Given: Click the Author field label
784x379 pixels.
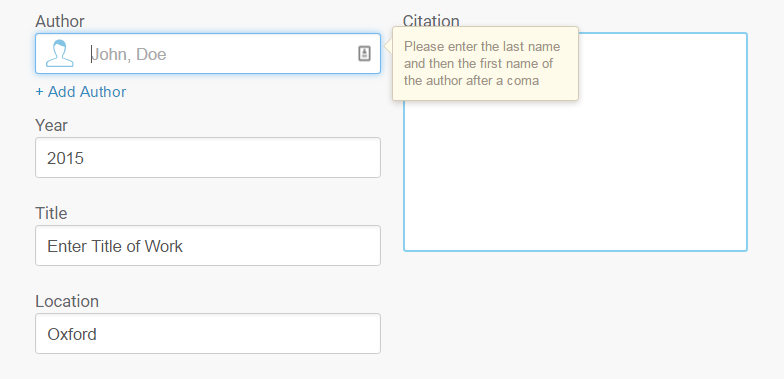Looking at the screenshot, I should pyautogui.click(x=60, y=21).
